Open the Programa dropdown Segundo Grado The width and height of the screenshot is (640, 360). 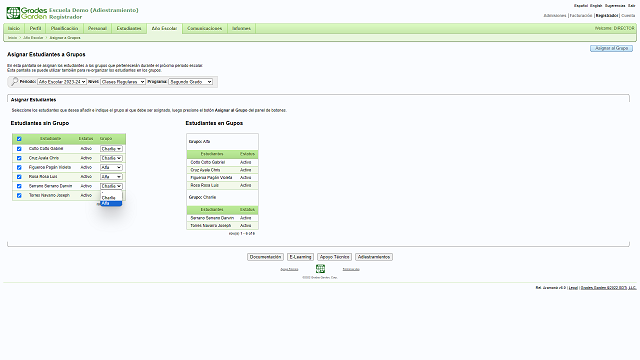tap(191, 82)
